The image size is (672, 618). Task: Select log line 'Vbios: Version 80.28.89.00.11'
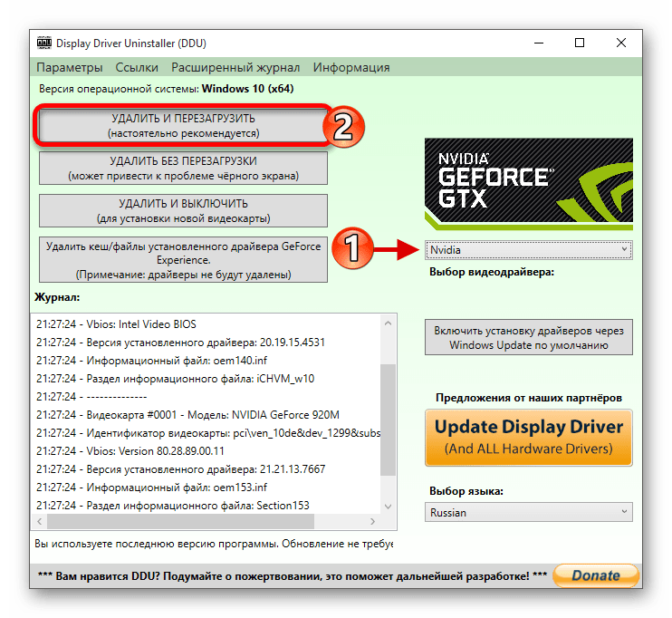click(130, 451)
